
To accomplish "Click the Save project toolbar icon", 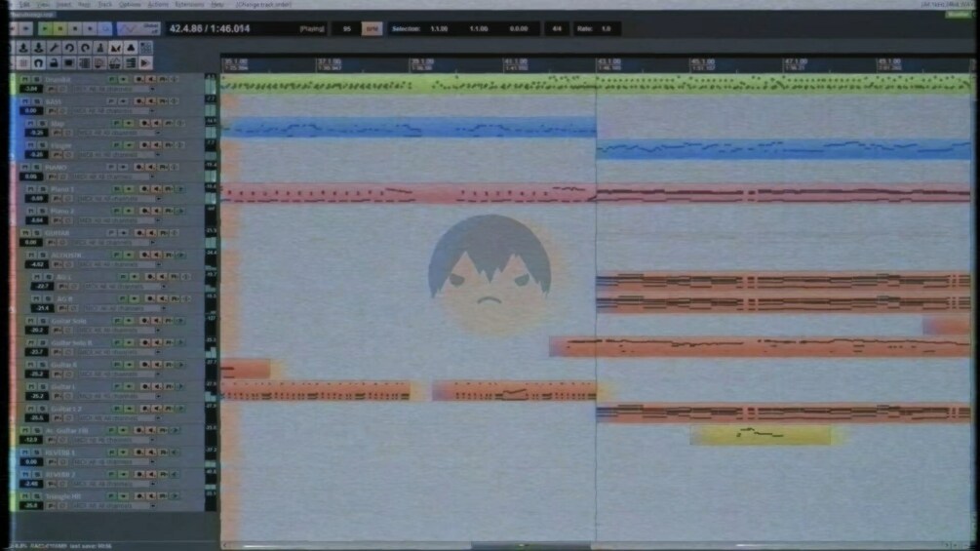I will pos(39,48).
